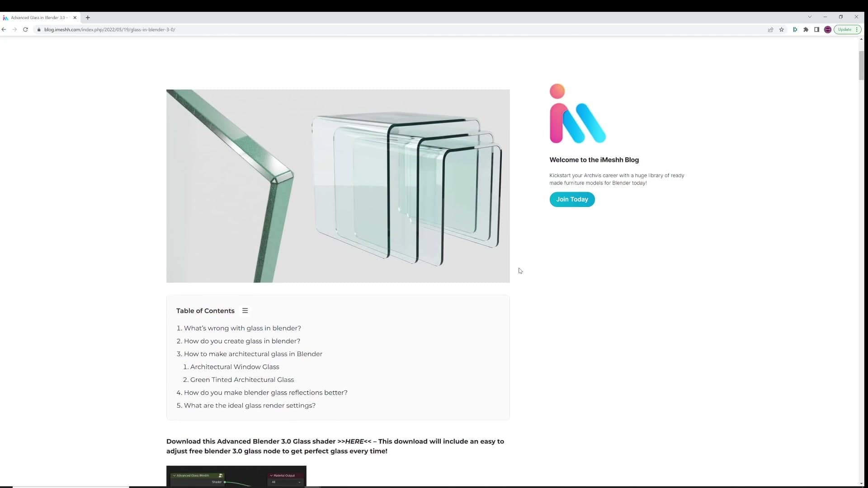Open the Extensions puzzle piece icon
Screen dimensions: 868x488
click(x=806, y=29)
